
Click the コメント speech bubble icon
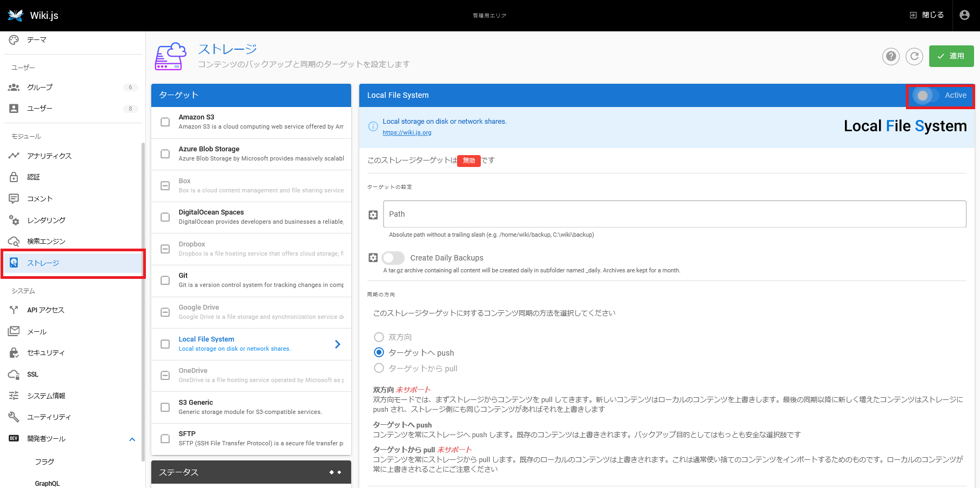(x=14, y=199)
